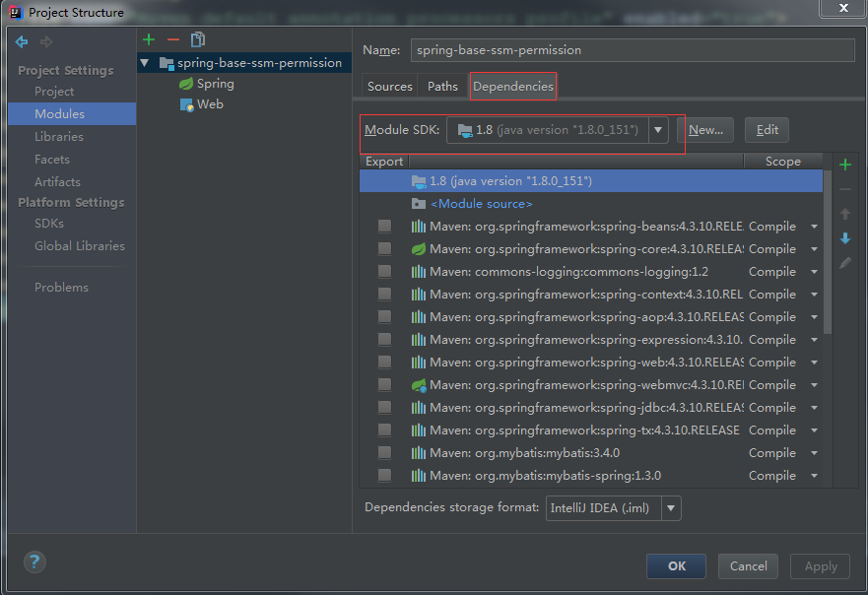The image size is (868, 595).
Task: Click the Web facet icon
Action: pos(186,104)
